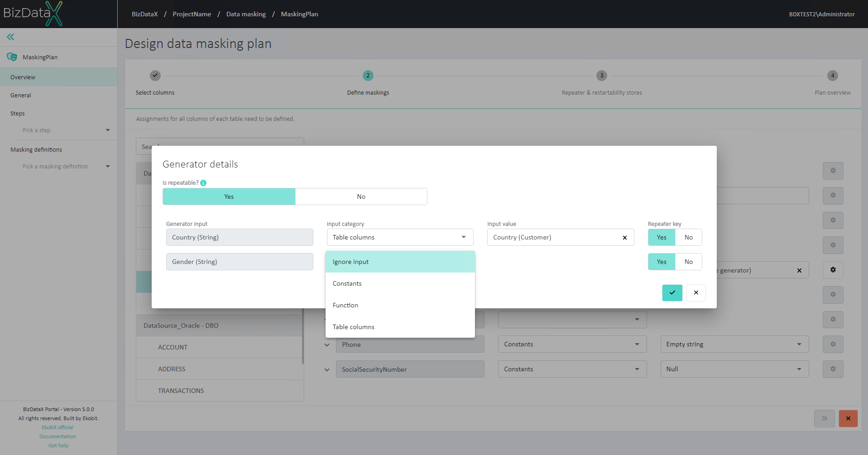This screenshot has height=455, width=868.
Task: Select Function option in dropdown list
Action: point(400,305)
